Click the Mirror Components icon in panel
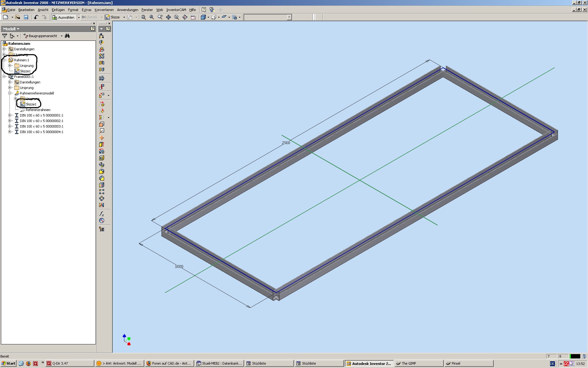The width and height of the screenshot is (588, 368). click(x=102, y=205)
